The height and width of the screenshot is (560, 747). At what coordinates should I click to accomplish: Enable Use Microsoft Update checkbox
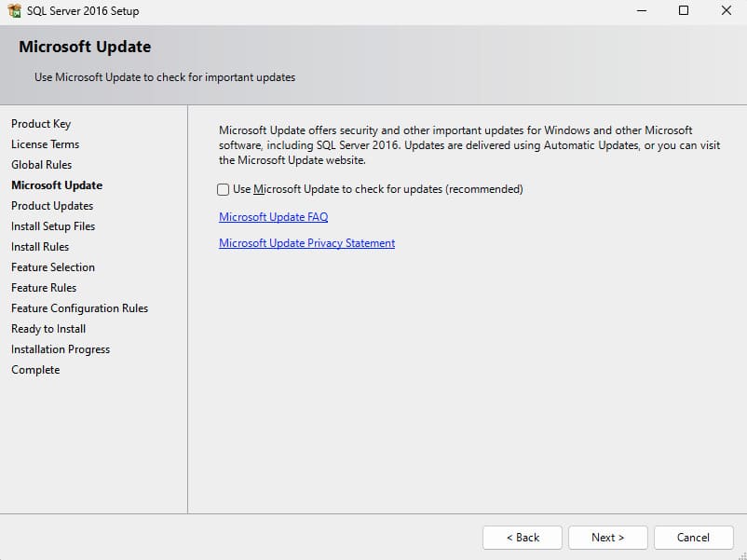coord(224,189)
